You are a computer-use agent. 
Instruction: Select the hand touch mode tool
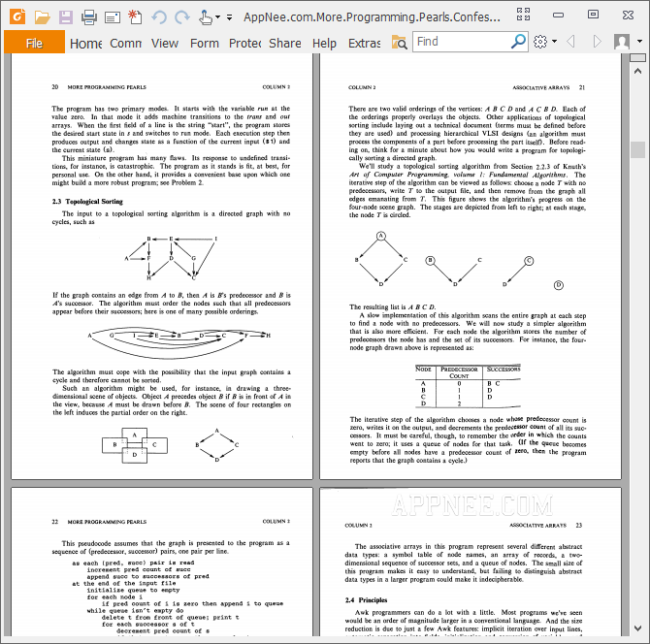pos(206,17)
